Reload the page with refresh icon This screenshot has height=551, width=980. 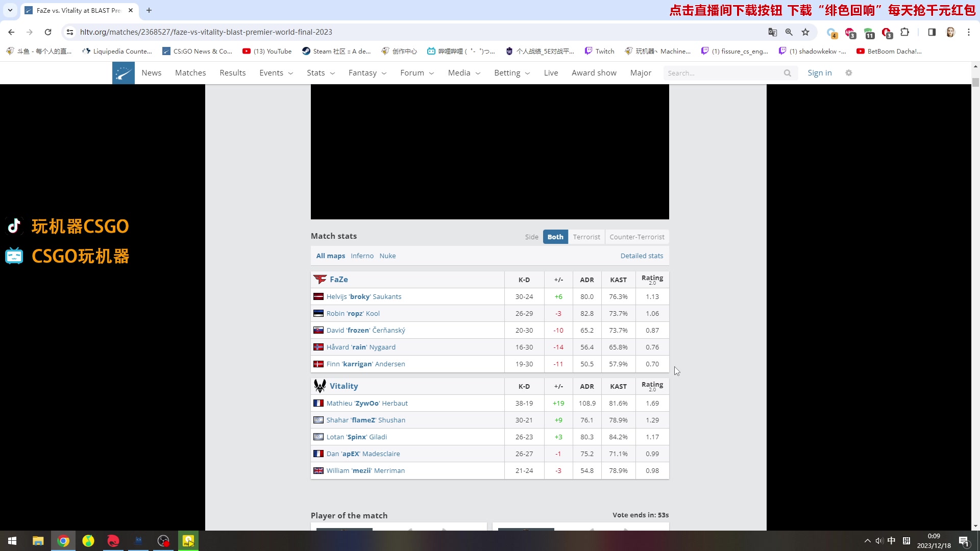[x=48, y=32]
